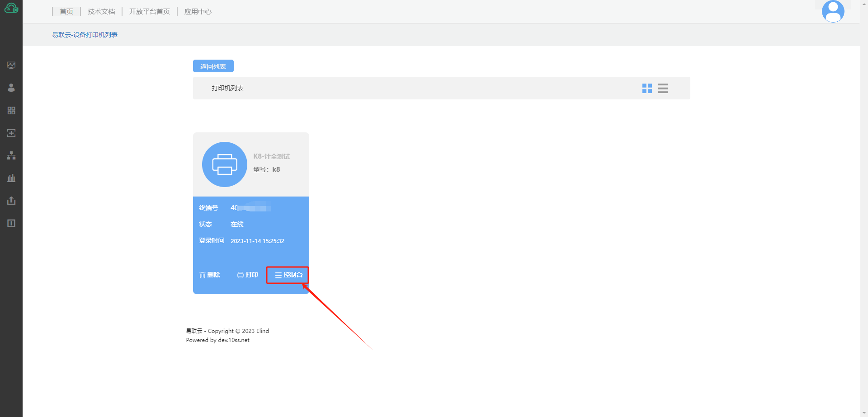Open 应用中心 in top navigation

pyautogui.click(x=198, y=12)
